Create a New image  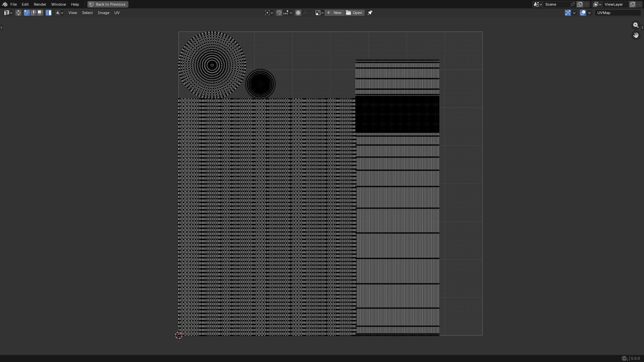(x=334, y=13)
